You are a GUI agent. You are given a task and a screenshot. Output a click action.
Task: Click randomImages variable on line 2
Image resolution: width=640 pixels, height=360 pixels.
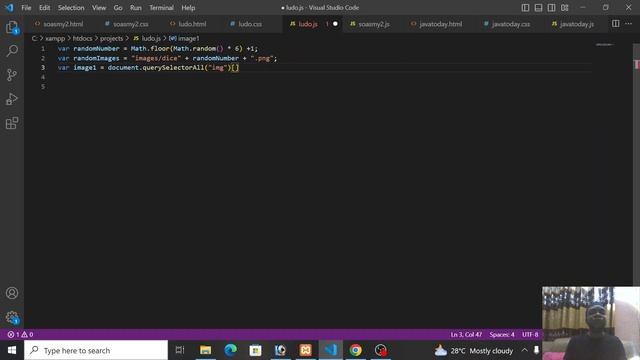[96, 58]
